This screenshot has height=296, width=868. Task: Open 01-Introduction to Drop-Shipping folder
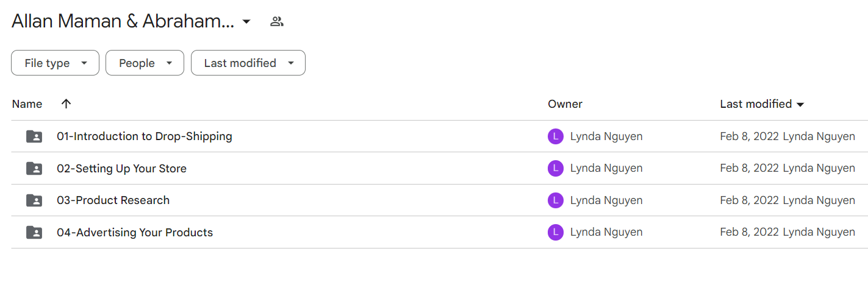tap(145, 136)
